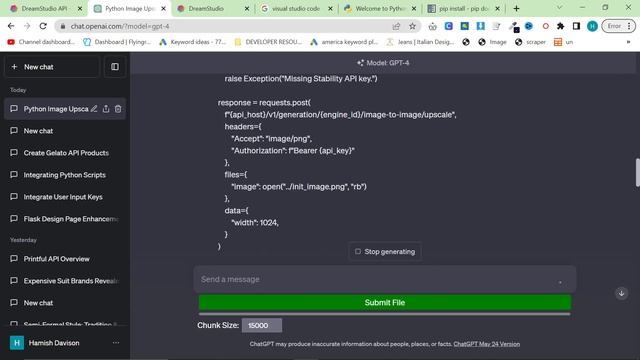Open the Channel dashboard bookmark
This screenshot has width=640, height=360.
click(x=41, y=42)
